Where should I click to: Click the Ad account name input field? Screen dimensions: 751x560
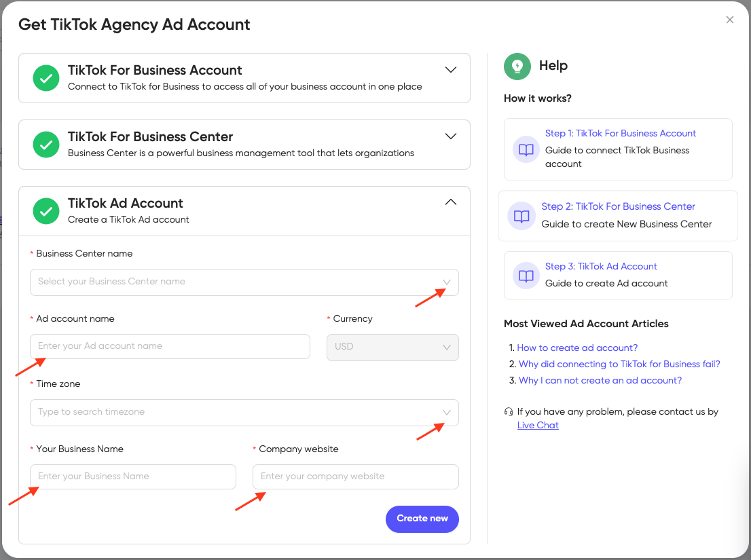170,346
